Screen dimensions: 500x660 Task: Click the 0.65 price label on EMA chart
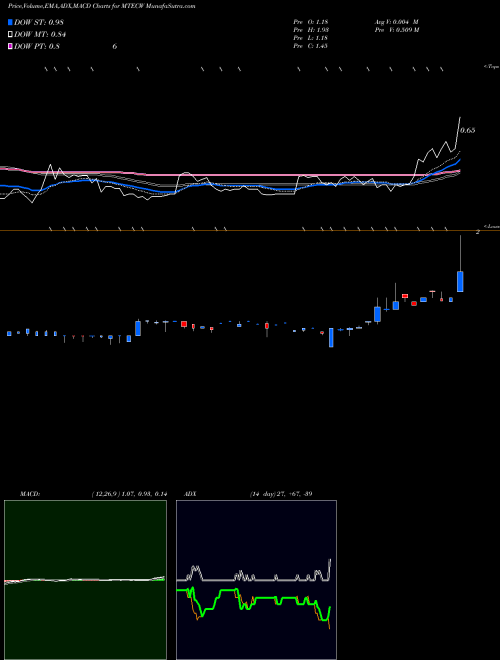tap(468, 130)
